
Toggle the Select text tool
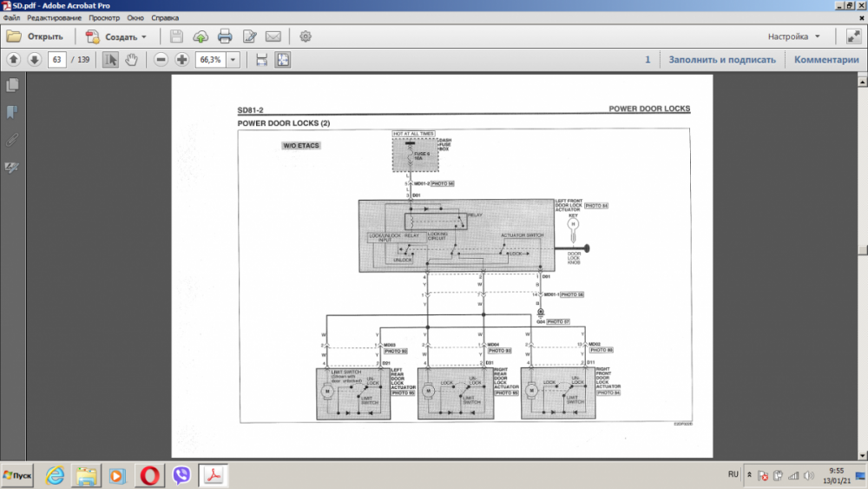click(110, 60)
